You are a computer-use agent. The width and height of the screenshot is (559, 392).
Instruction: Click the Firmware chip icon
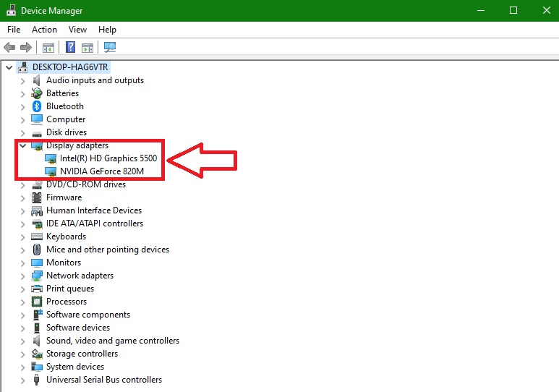[37, 197]
